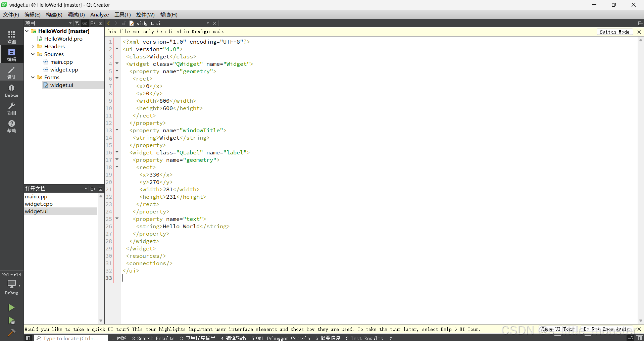Open the 文件(F) menu
Viewport: 644px width, 341px height.
11,14
